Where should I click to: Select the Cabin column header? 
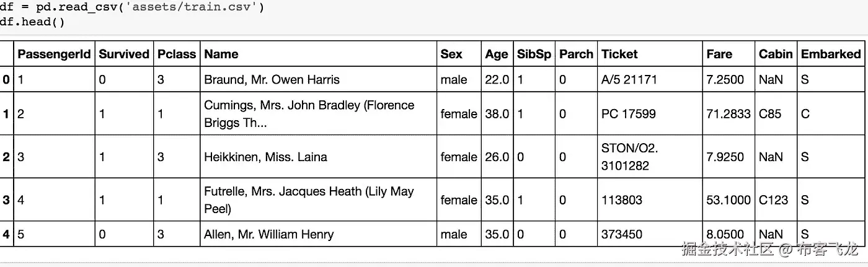tap(776, 54)
